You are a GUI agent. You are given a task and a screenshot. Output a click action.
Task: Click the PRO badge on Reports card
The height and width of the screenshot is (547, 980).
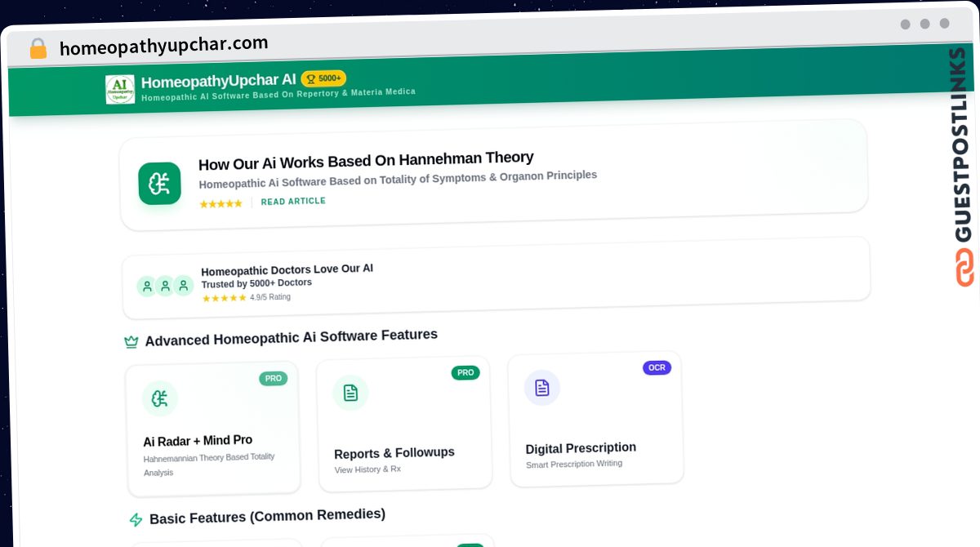pyautogui.click(x=465, y=372)
